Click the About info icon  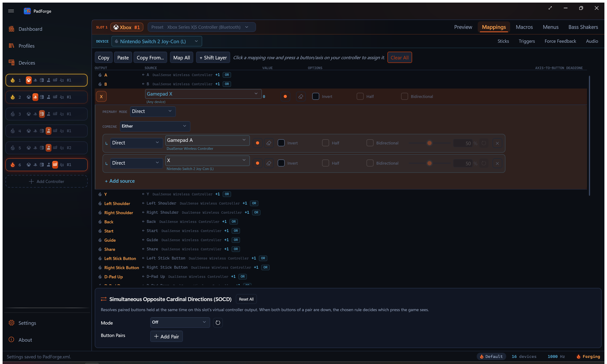11,340
